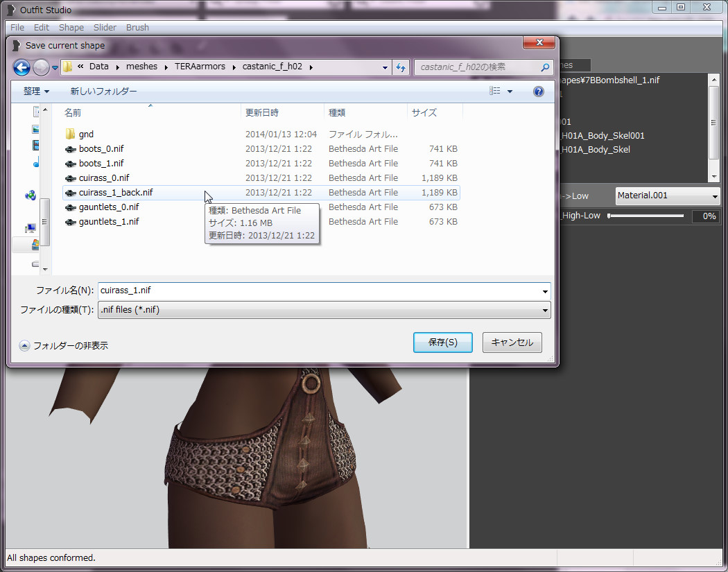Click the pictures library icon in navigation pane
This screenshot has width=728, height=572.
[x=36, y=128]
